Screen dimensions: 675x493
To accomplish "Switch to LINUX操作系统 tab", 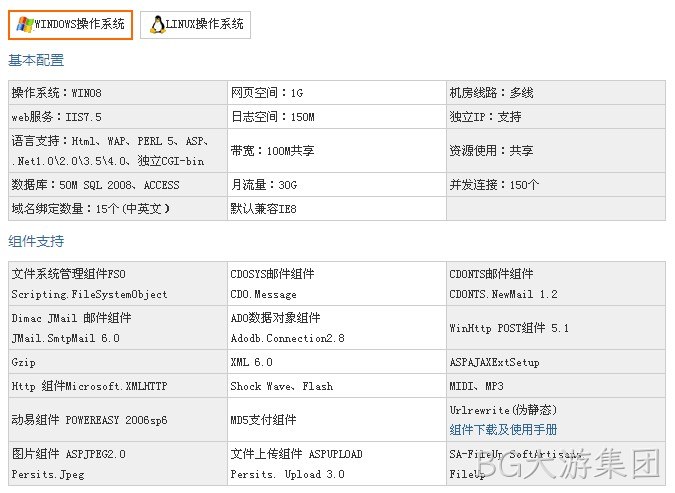I will coord(195,25).
